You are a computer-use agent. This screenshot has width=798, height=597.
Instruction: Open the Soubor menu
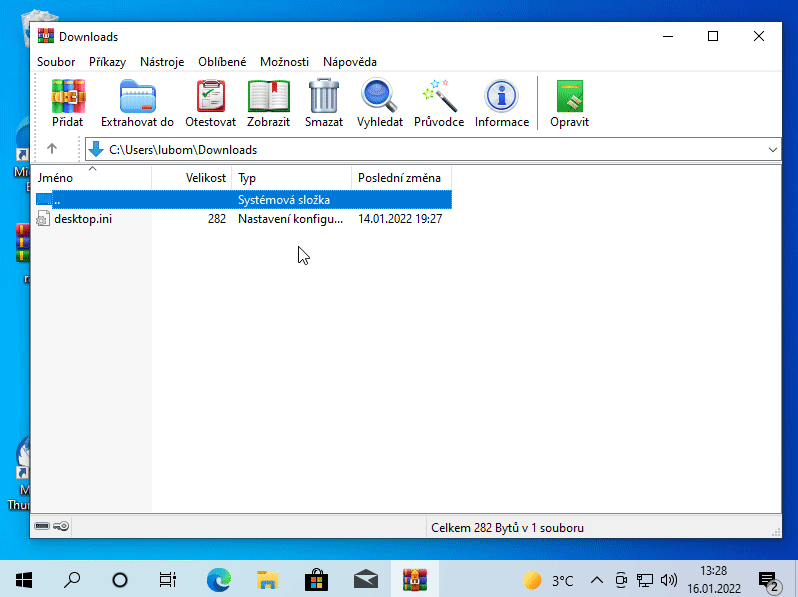[56, 62]
